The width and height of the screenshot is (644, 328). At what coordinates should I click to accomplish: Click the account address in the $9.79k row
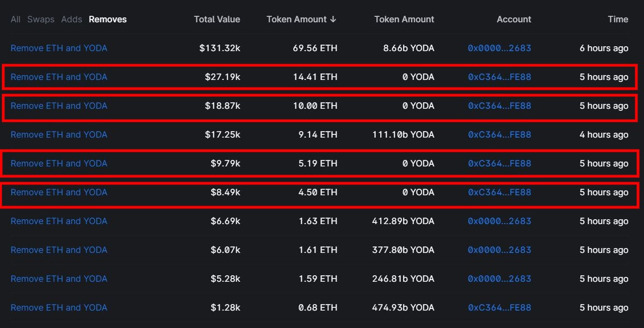pyautogui.click(x=499, y=164)
